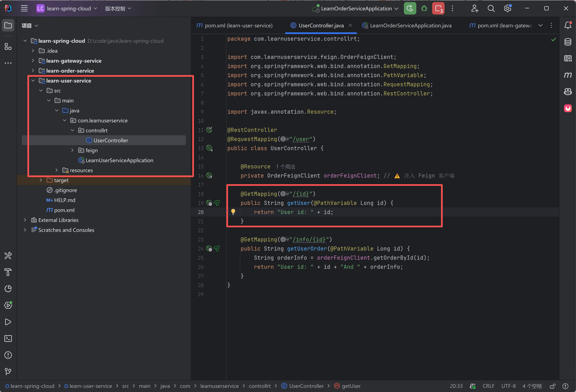Open the Run tool window play icon

tap(8, 322)
